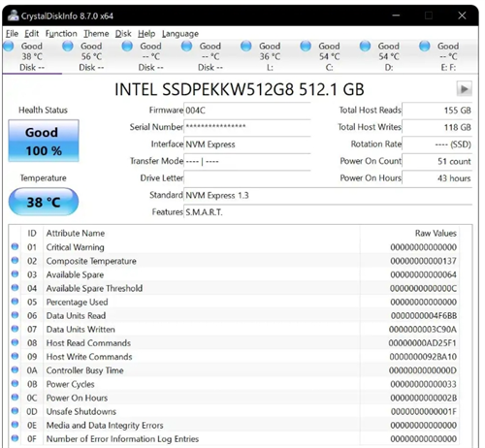This screenshot has width=485, height=448.
Task: Click the status dot for Controller Busy Time
Action: pos(15,369)
